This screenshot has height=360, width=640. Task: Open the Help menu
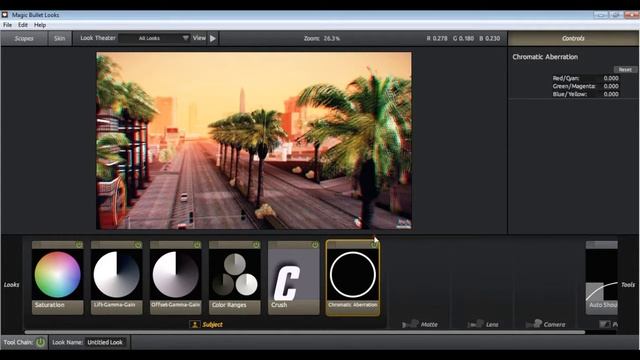[40, 25]
